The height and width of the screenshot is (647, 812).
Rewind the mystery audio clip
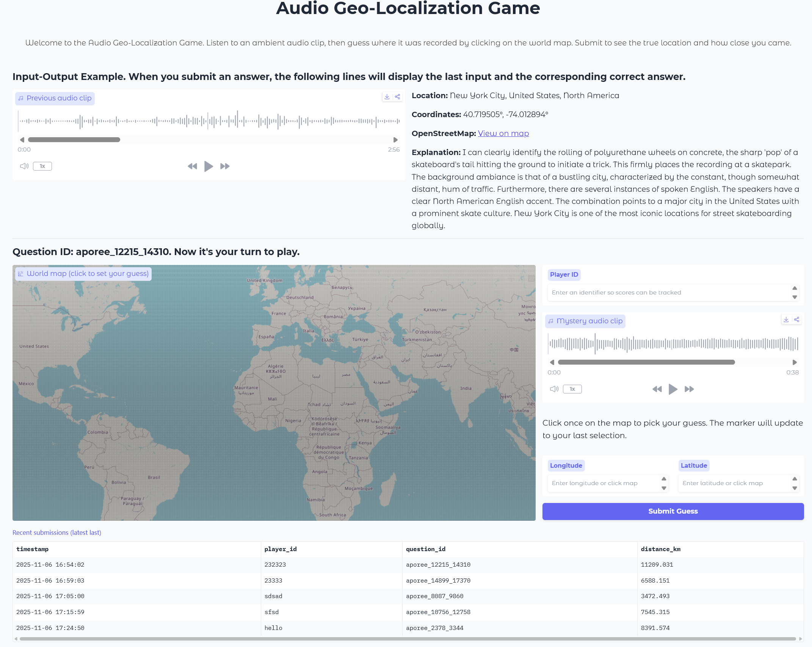click(x=657, y=389)
